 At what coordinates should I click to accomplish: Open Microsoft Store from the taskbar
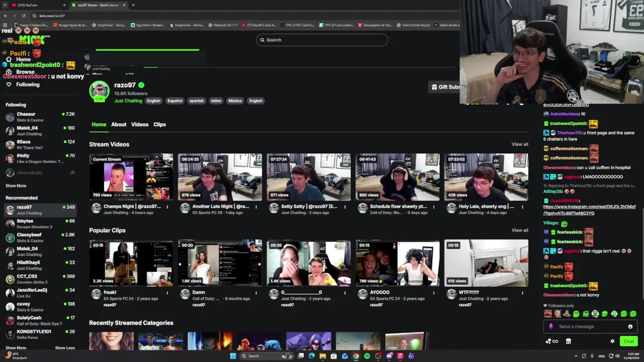click(334, 356)
